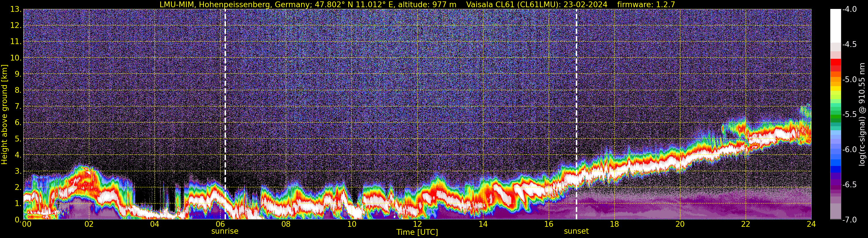Click the time axis tick '14'
868x238 pixels.
pos(483,224)
